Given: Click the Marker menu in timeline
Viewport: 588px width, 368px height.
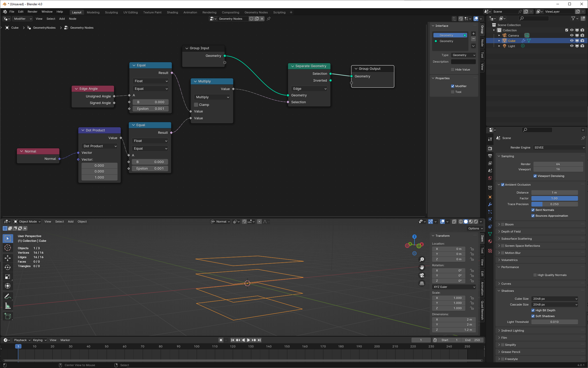Looking at the screenshot, I should click(x=65, y=340).
